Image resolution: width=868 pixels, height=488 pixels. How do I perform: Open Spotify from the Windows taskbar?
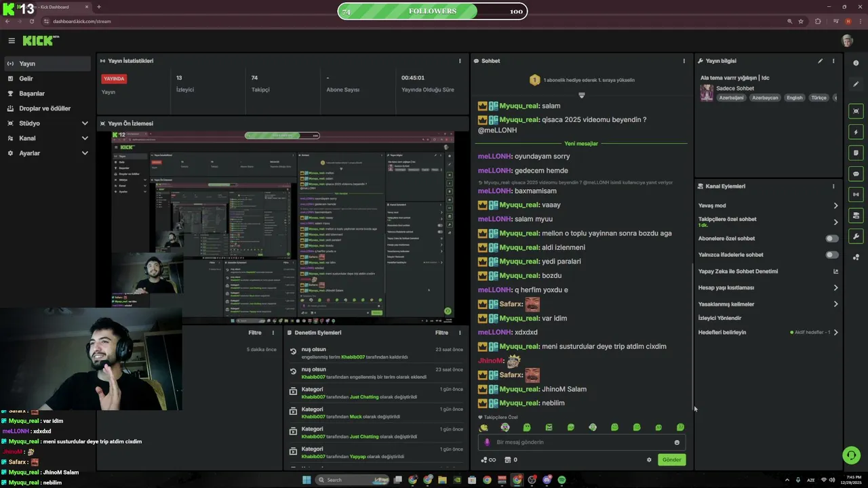coord(561,480)
